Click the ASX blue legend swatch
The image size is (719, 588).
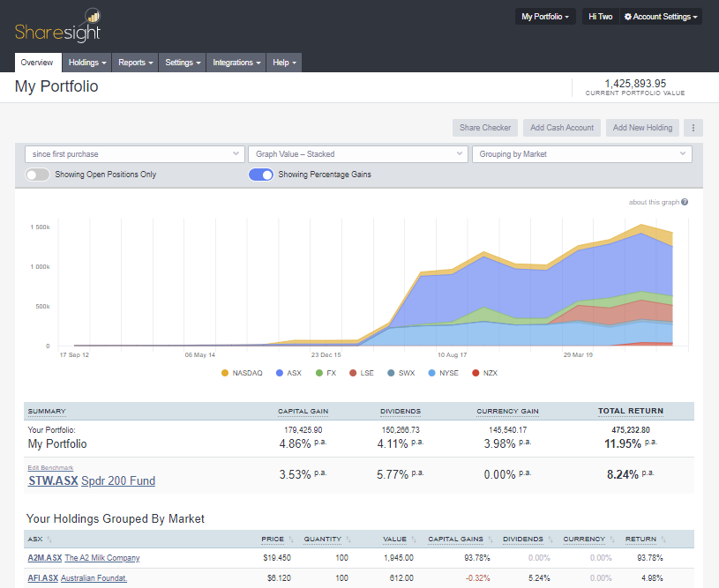pos(280,373)
